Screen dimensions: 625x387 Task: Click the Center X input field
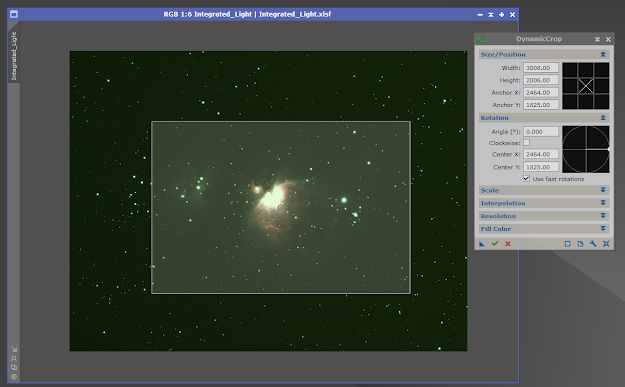(x=541, y=154)
